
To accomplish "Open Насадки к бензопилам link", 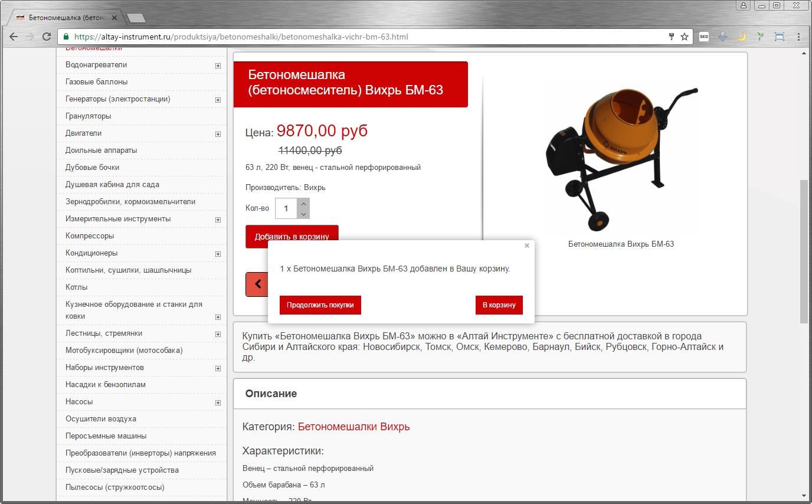I will click(106, 385).
